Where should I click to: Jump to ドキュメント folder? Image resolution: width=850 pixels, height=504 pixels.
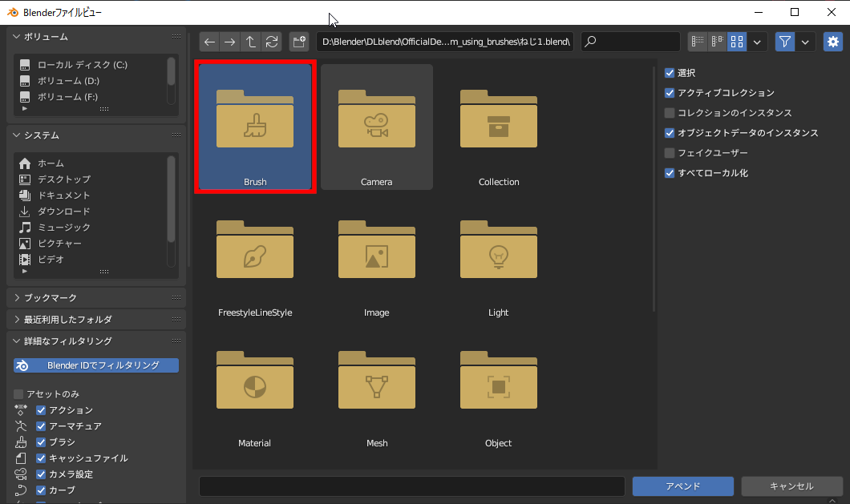(x=90, y=195)
